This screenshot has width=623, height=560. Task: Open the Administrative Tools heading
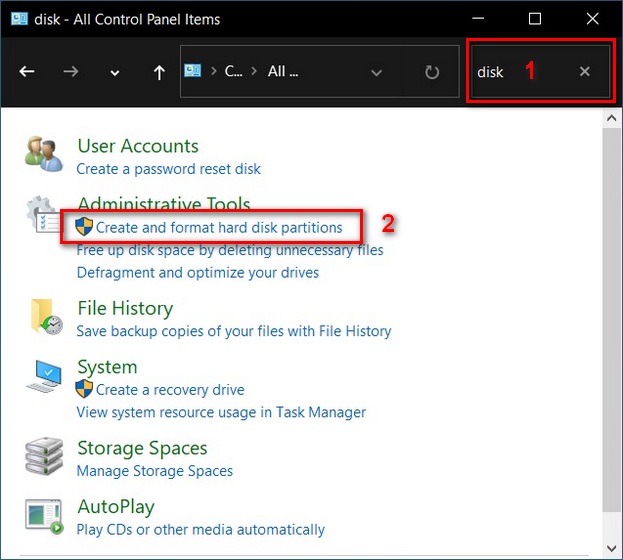(164, 203)
